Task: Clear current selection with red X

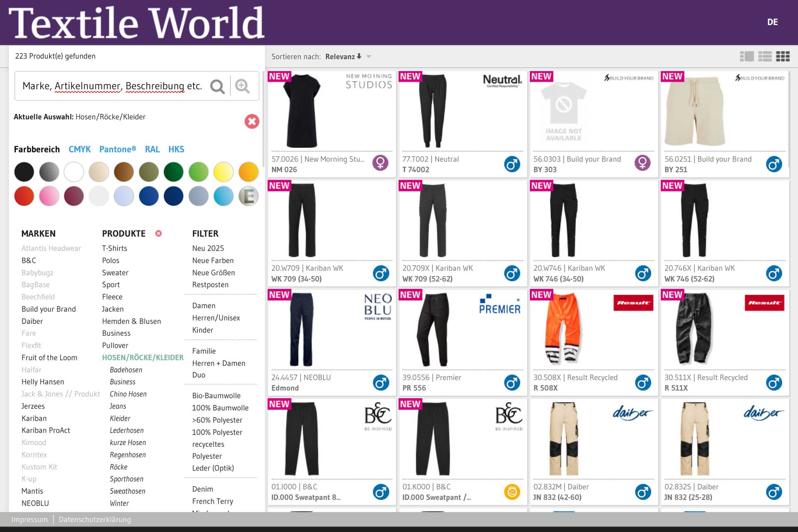Action: 251,121
